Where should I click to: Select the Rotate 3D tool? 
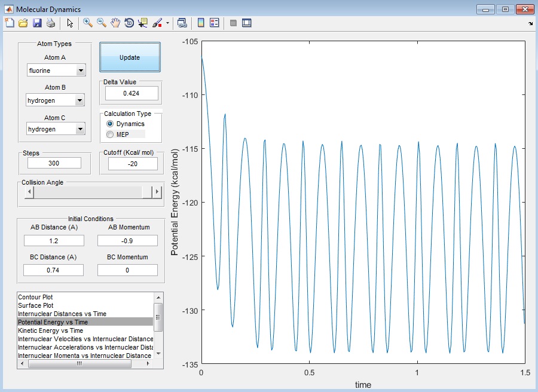(129, 23)
